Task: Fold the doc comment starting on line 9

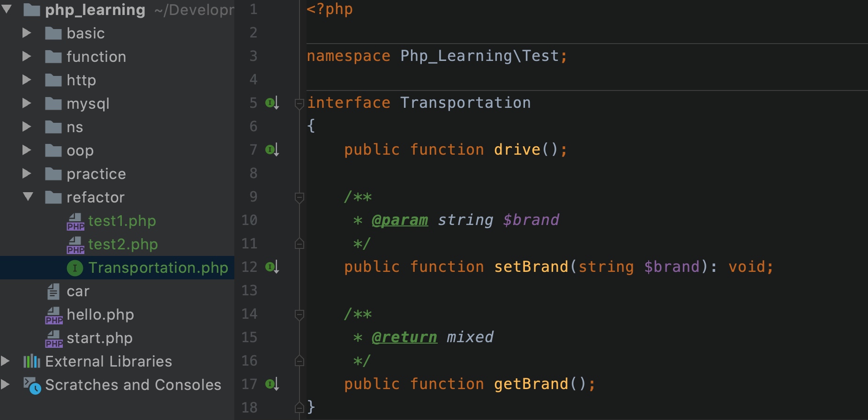Action: tap(299, 197)
